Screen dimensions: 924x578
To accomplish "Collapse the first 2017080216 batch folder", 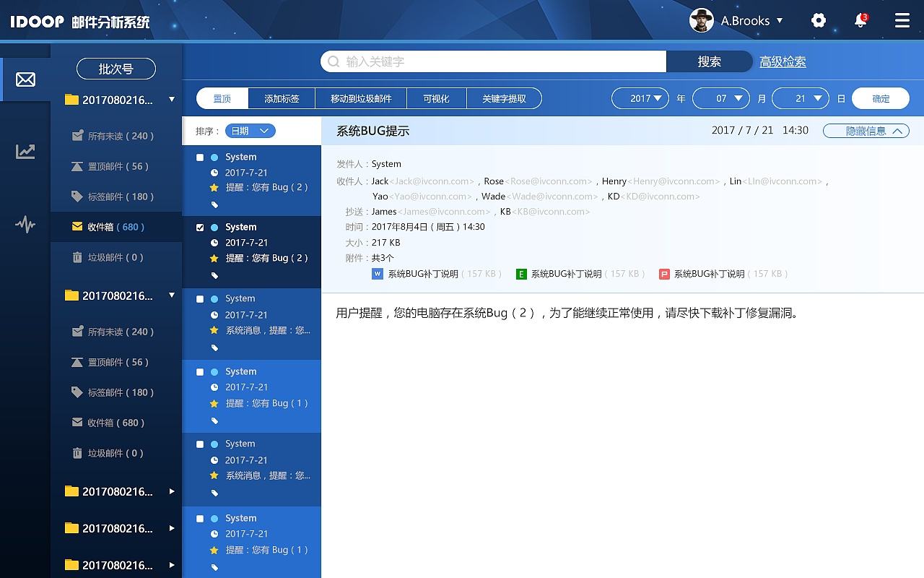I will coord(172,100).
